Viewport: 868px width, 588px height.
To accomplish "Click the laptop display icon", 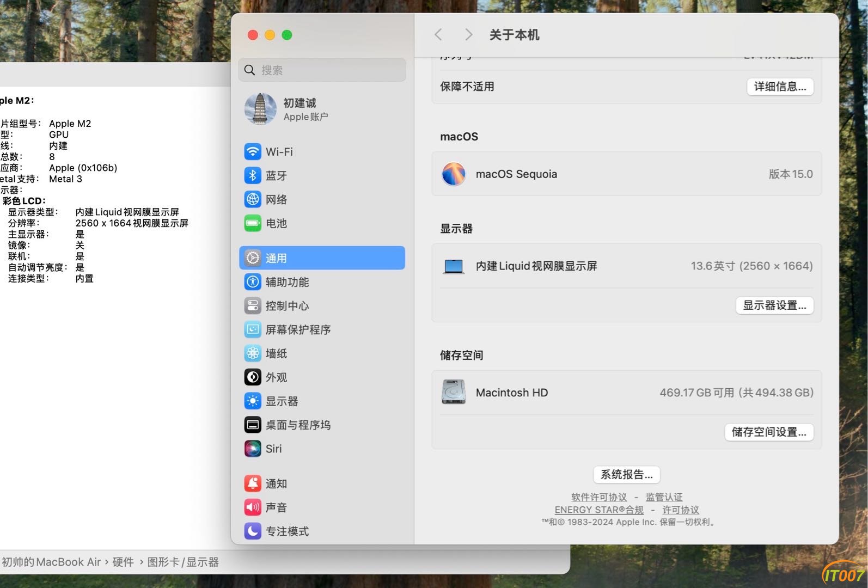I will [x=454, y=266].
